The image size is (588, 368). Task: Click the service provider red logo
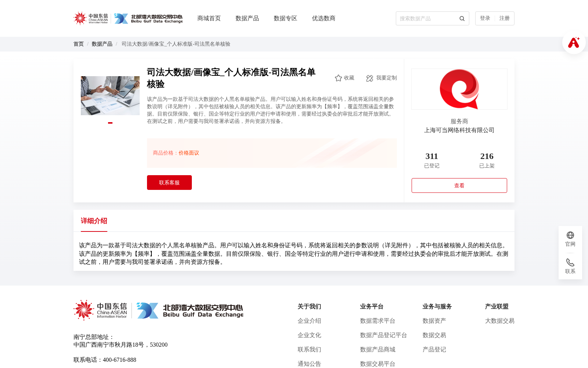[459, 89]
